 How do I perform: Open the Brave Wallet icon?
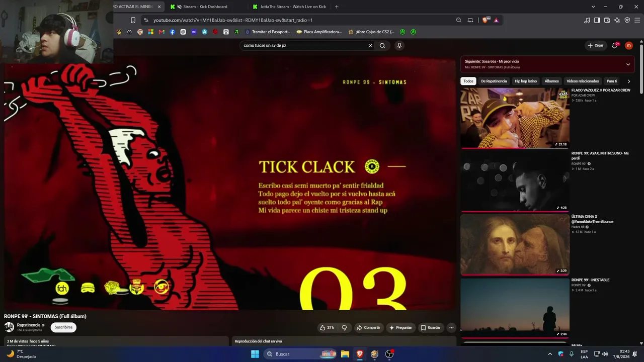click(x=607, y=20)
